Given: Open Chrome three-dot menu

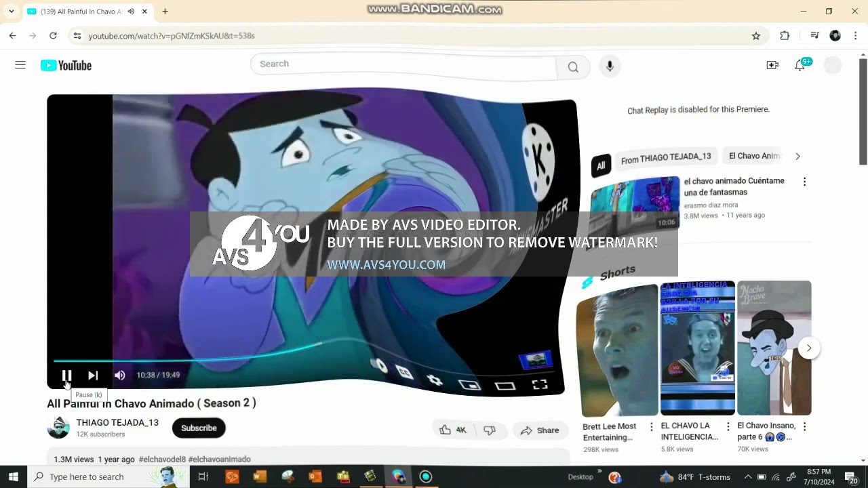Looking at the screenshot, I should pos(854,36).
